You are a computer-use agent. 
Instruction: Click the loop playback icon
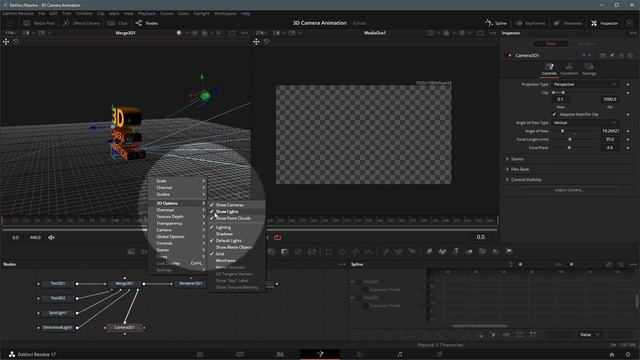pos(278,237)
